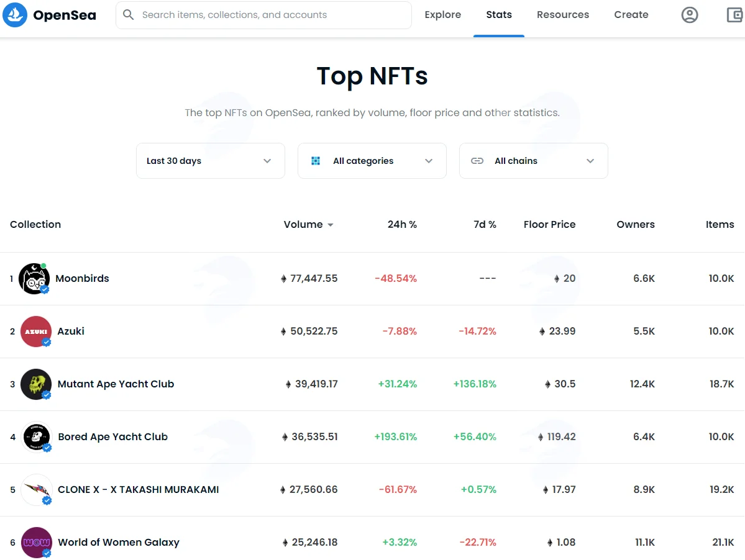Open World of Women Galaxy collection
745x560 pixels.
[x=119, y=542]
